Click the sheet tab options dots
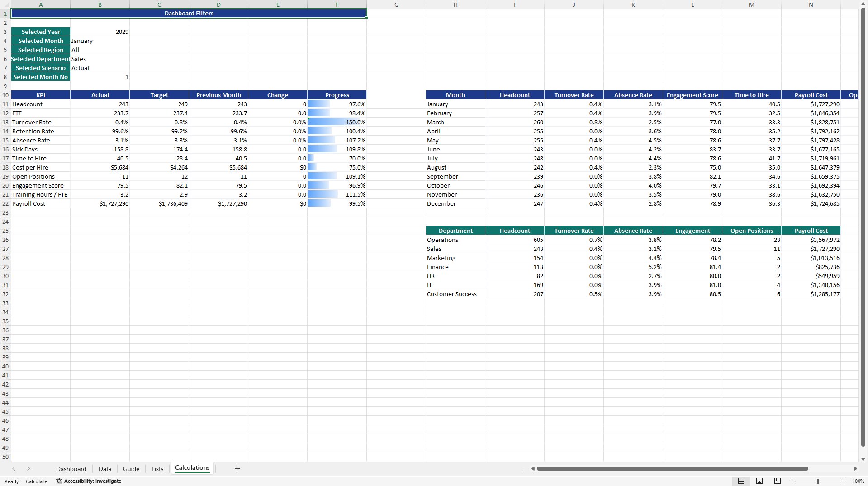Viewport: 868px width, 486px height. [522, 469]
